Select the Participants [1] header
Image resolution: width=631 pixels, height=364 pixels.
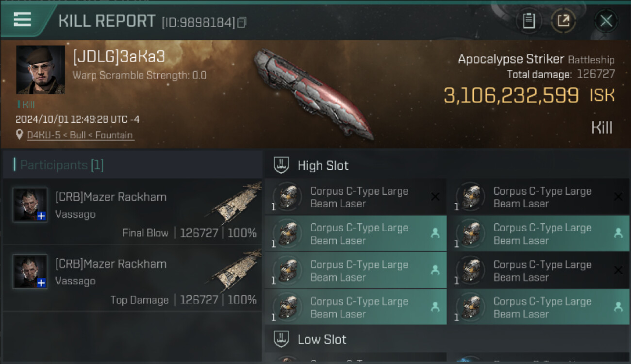click(59, 165)
